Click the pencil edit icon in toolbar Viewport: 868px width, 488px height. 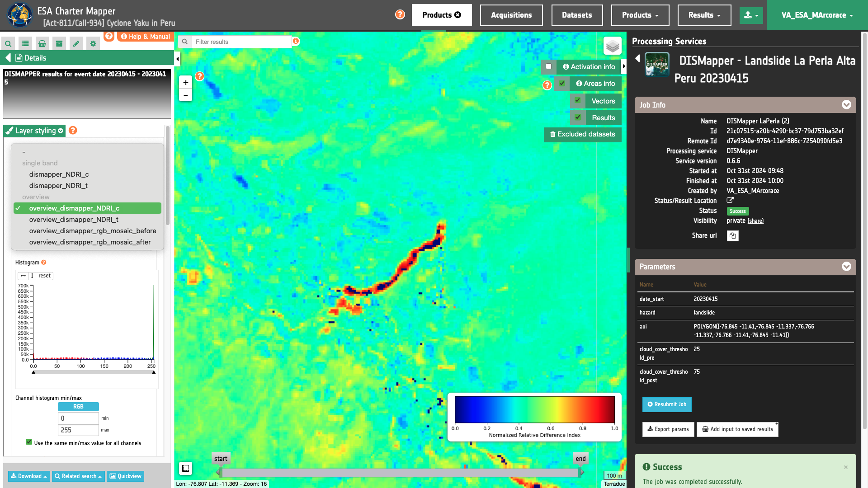pos(76,44)
